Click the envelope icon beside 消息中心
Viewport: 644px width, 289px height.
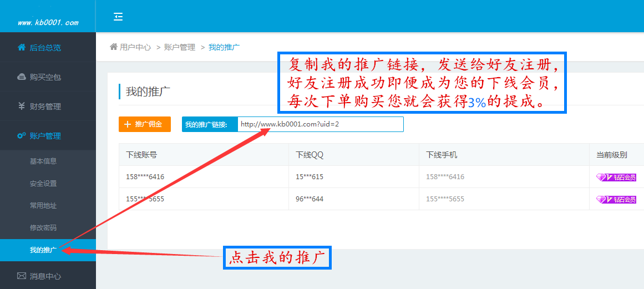(x=21, y=276)
